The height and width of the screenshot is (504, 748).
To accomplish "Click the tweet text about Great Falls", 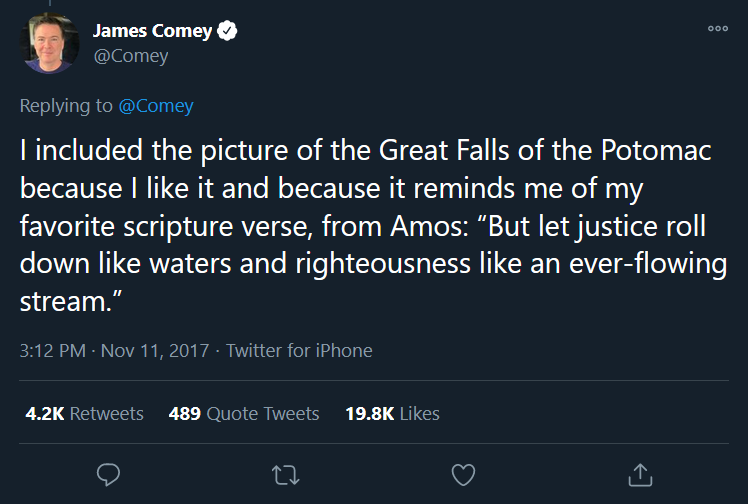I will click(x=374, y=226).
